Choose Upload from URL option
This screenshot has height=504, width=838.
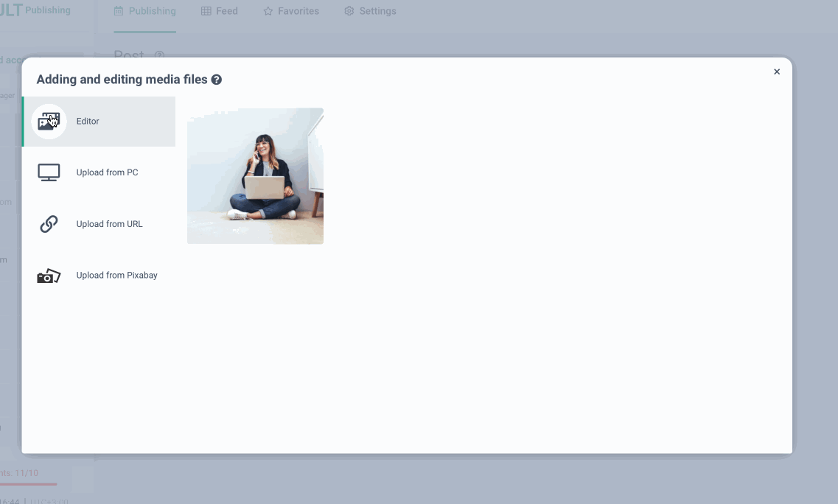[x=109, y=224]
